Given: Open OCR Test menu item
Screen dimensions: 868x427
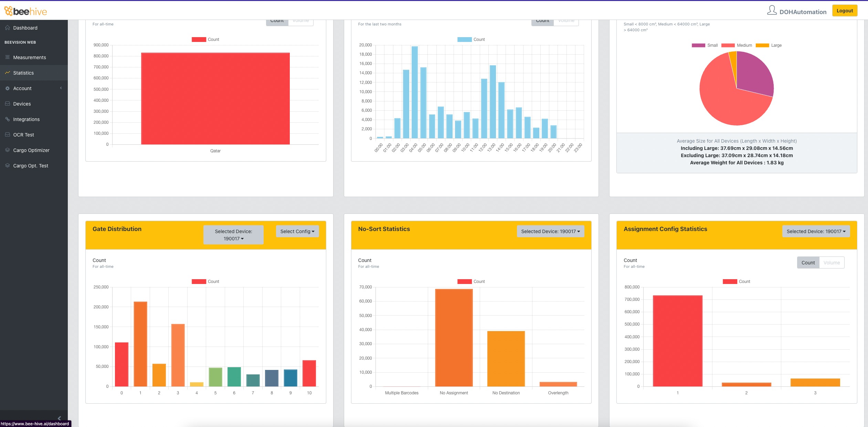Looking at the screenshot, I should pos(23,135).
